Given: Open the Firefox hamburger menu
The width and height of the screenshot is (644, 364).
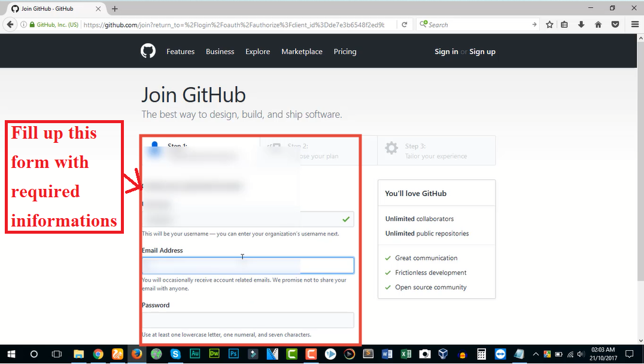Looking at the screenshot, I should tap(634, 25).
